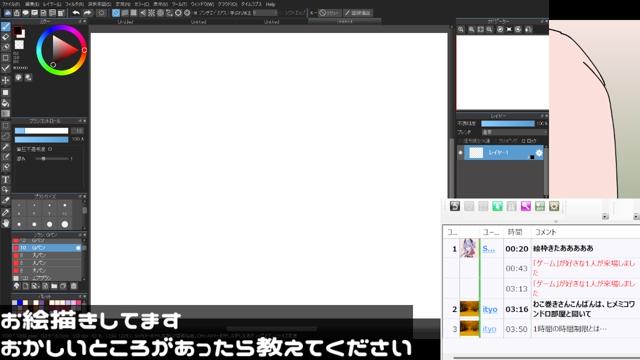Screen dimensions: 640x360
Task: Enable vanishing point snap icon
Action: 142,13
